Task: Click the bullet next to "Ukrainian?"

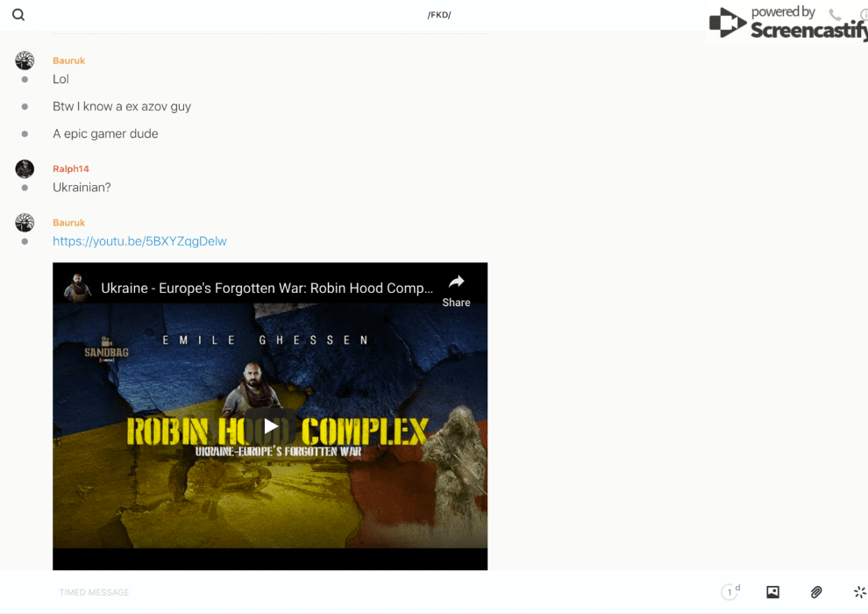Action: (25, 188)
